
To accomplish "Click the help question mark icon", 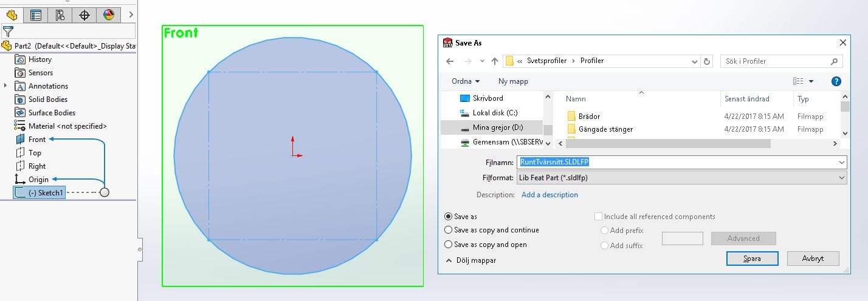I will point(836,81).
